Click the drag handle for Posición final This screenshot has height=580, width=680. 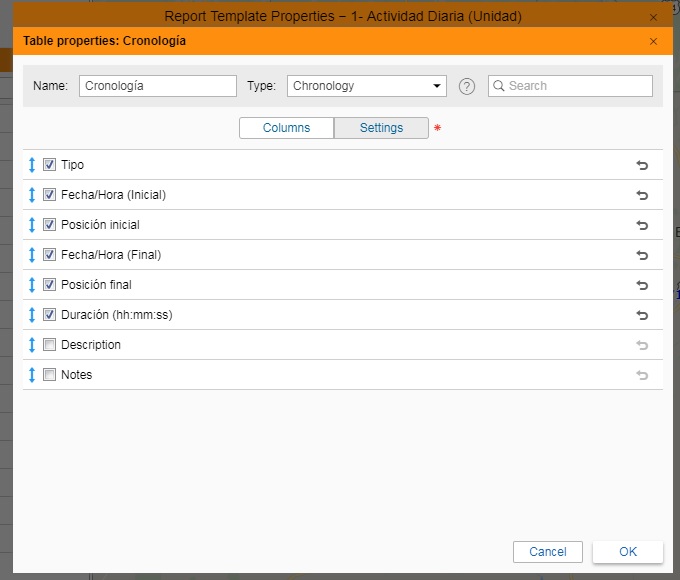coord(32,285)
